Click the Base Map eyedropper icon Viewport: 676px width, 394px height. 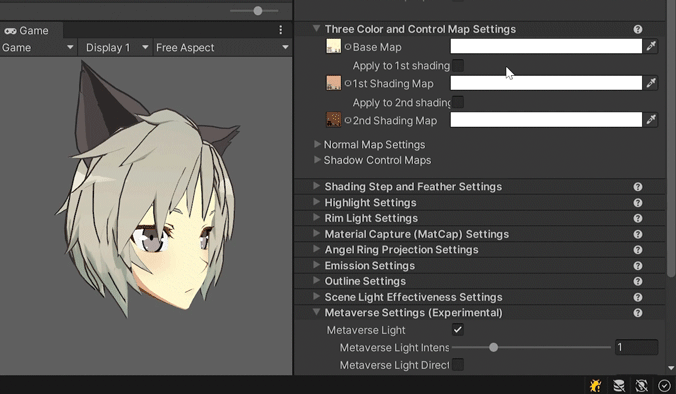(651, 46)
